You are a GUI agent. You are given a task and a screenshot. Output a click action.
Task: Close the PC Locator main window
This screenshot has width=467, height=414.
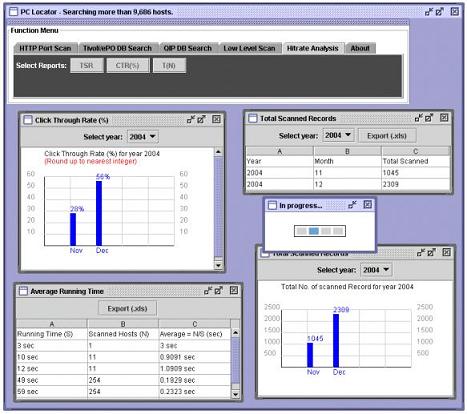(455, 12)
